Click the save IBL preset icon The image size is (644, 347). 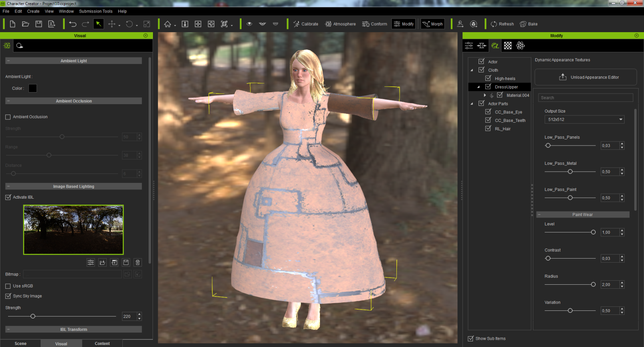click(x=126, y=262)
